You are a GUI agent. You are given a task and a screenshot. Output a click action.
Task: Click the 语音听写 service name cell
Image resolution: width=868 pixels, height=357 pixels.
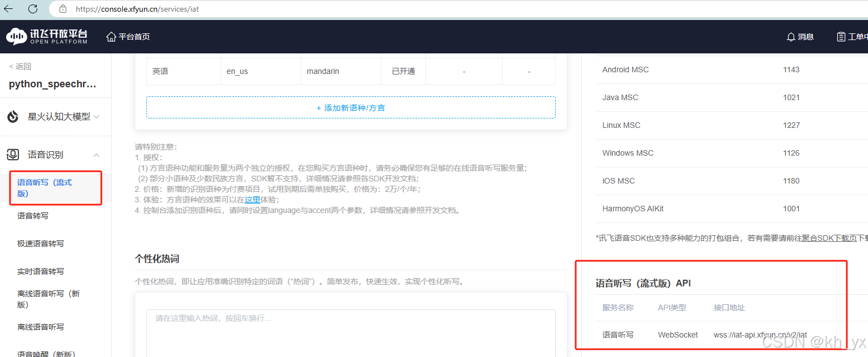[x=618, y=335]
